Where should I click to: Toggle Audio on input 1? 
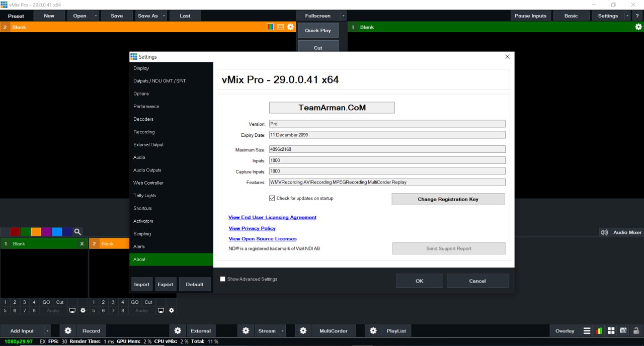pyautogui.click(x=52, y=310)
